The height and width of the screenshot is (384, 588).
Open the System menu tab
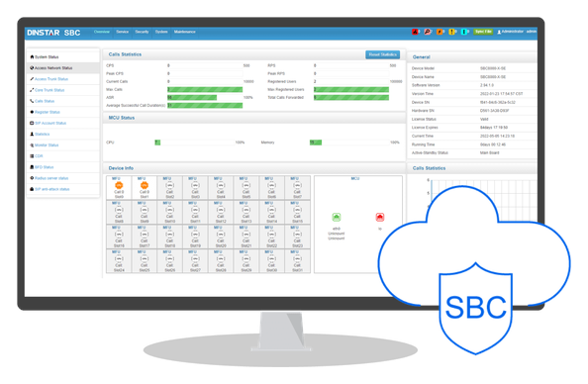click(x=161, y=32)
